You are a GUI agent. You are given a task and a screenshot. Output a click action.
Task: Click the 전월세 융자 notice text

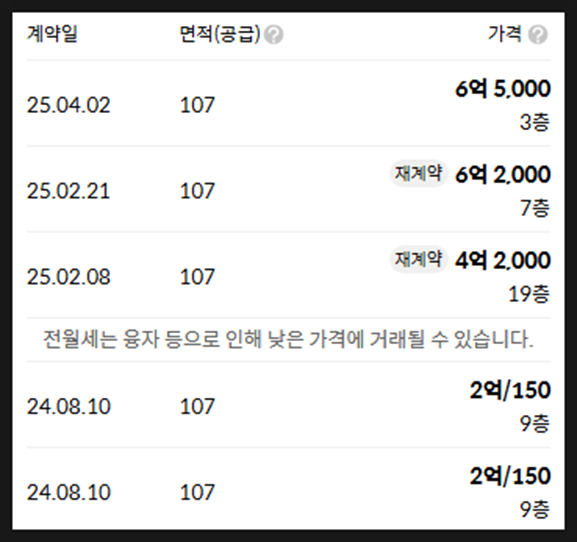pyautogui.click(x=288, y=339)
